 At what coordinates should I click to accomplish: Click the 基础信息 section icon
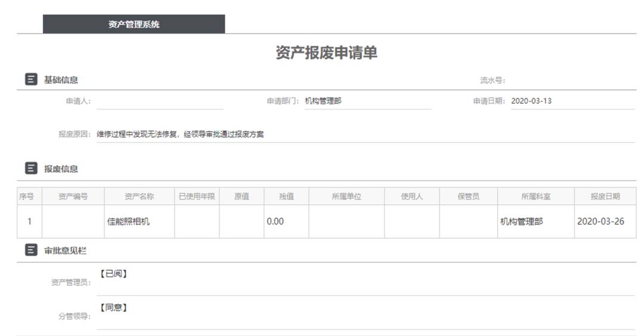[x=31, y=79]
